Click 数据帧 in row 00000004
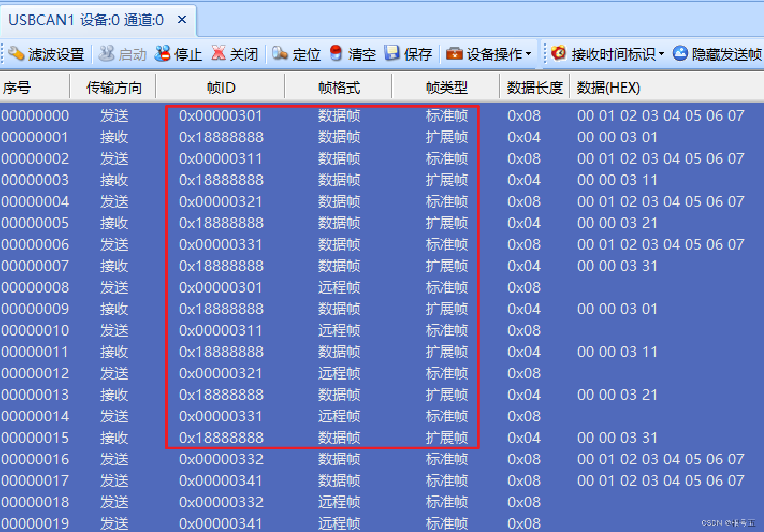 339,201
